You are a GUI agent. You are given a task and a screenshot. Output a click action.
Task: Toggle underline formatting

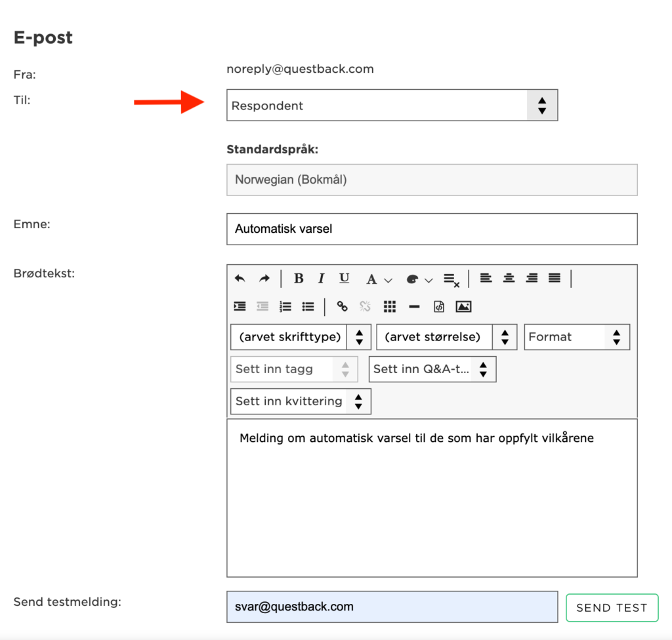(344, 279)
